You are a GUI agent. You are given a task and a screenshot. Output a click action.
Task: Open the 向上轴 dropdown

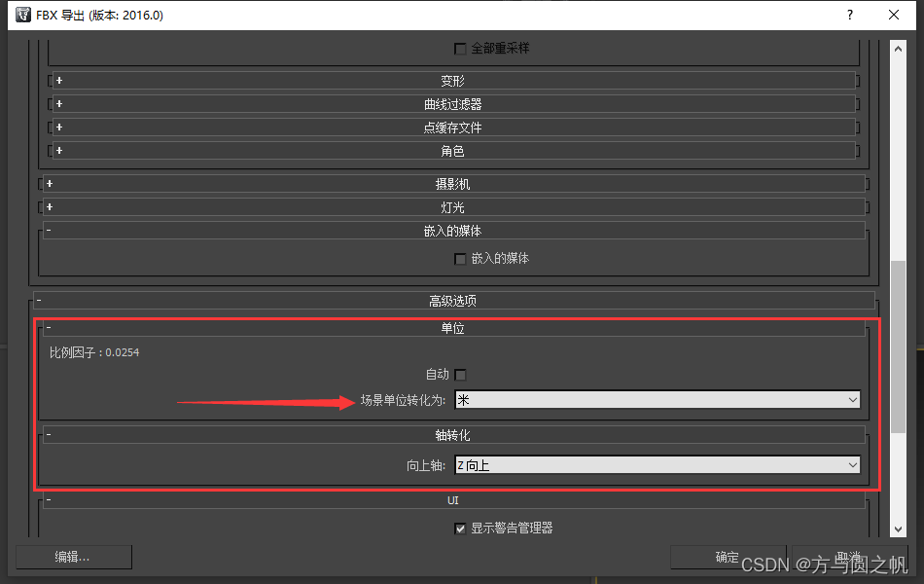point(657,466)
